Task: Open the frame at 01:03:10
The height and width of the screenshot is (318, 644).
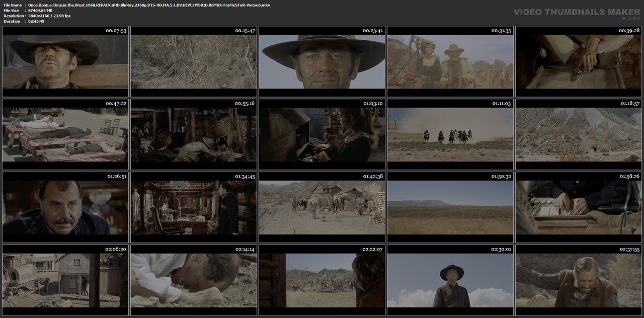Action: click(x=322, y=134)
